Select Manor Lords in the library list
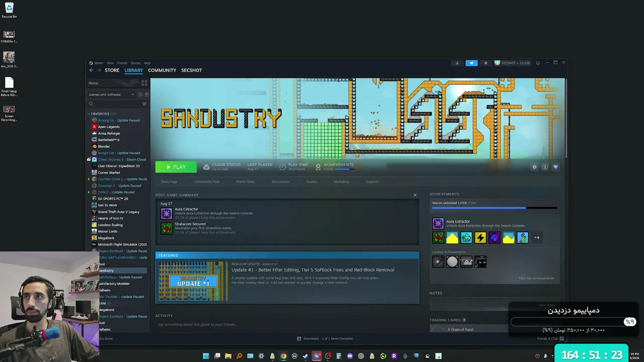The image size is (644, 362). click(107, 231)
